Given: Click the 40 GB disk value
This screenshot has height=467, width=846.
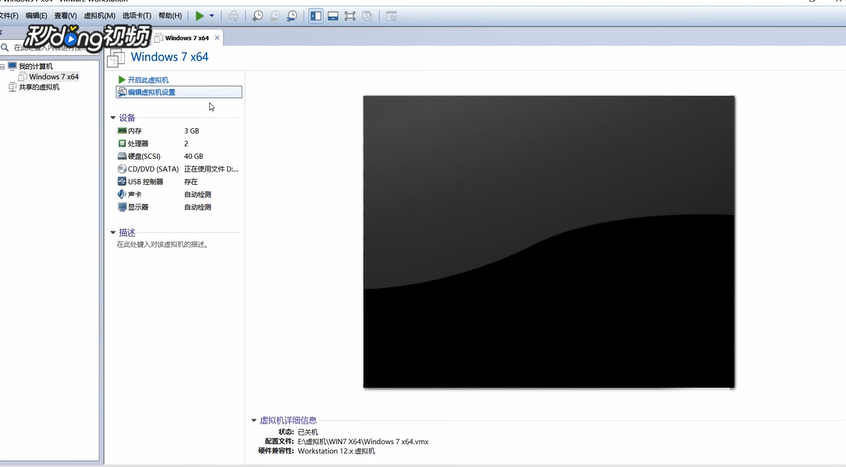Looking at the screenshot, I should 194,156.
